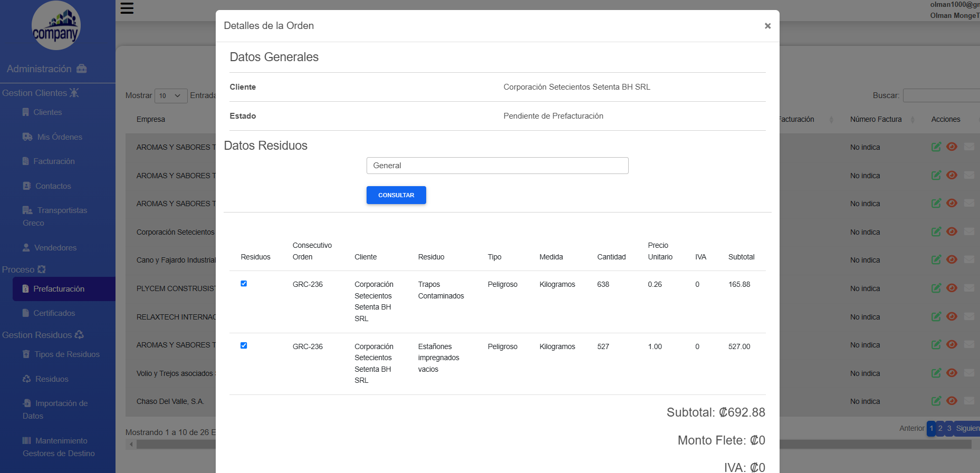Uncheck the Estañones impregnados vacios checkbox
This screenshot has width=980, height=473.
tap(244, 346)
